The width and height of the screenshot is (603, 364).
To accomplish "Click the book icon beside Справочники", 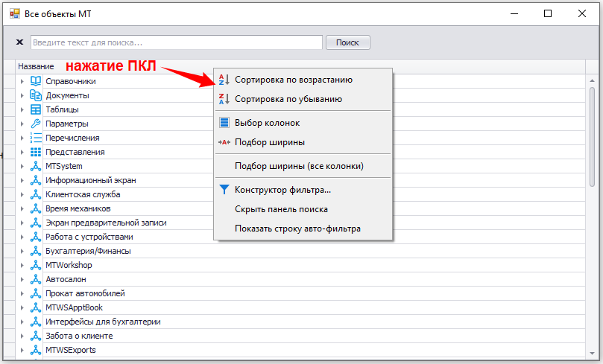I will point(36,81).
